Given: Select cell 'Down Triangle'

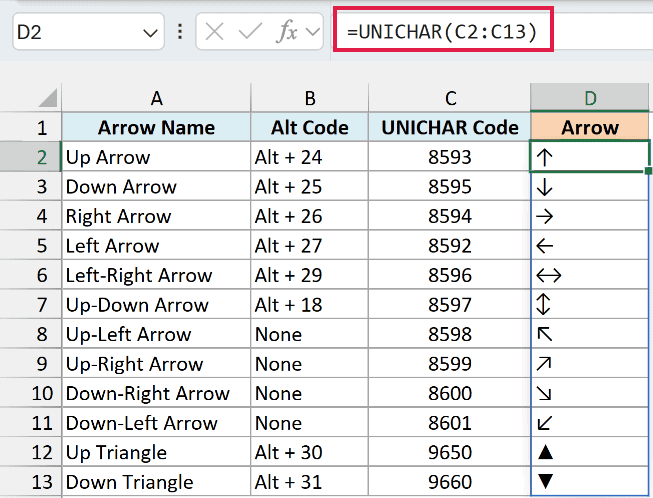Looking at the screenshot, I should pyautogui.click(x=156, y=482).
